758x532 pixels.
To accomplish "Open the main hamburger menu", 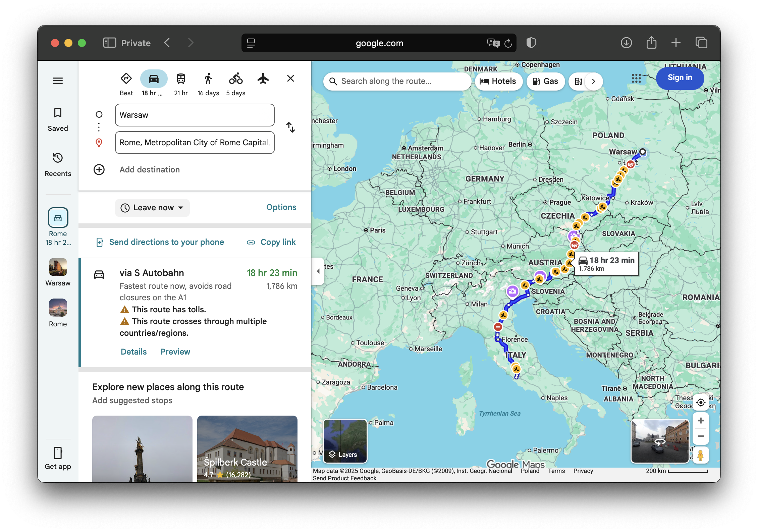I will tap(58, 81).
